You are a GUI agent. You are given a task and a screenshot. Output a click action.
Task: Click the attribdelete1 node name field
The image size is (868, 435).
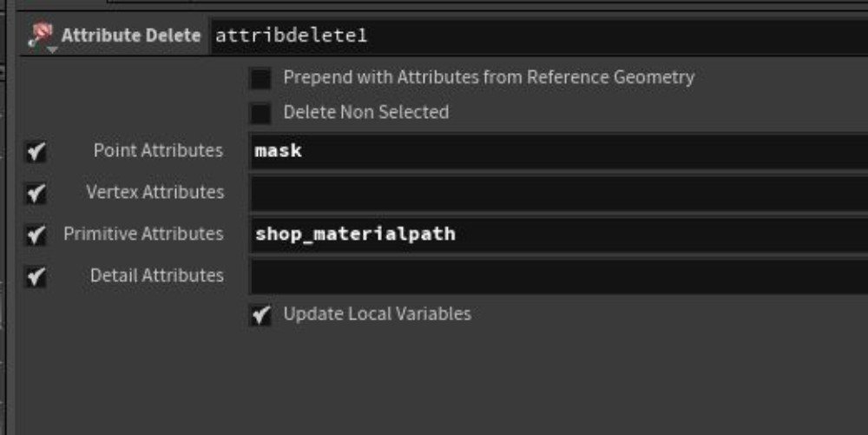(x=539, y=36)
